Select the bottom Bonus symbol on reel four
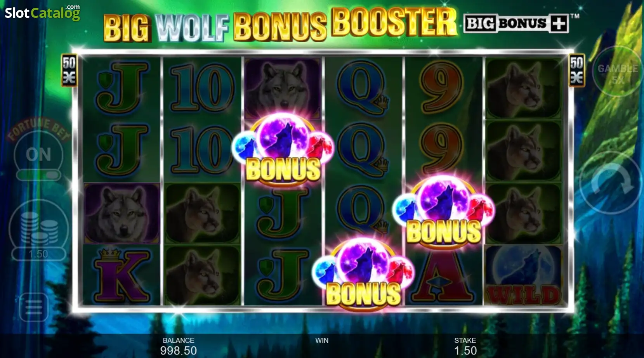The height and width of the screenshot is (358, 644). (363, 274)
